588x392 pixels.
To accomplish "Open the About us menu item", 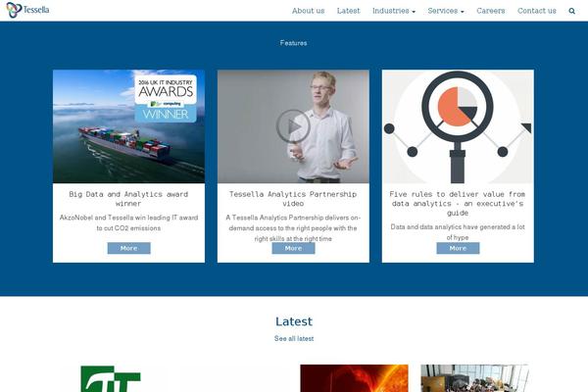I will pos(309,11).
